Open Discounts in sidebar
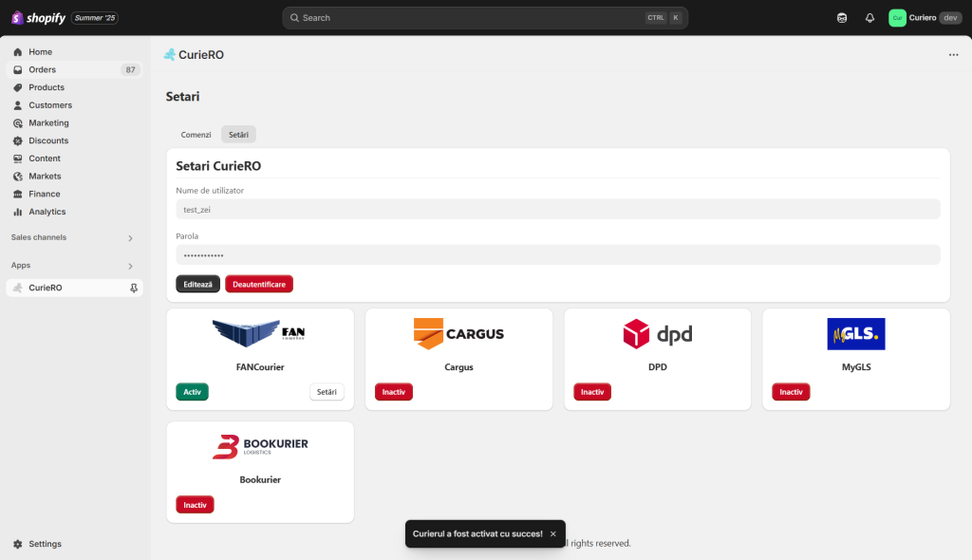 point(48,140)
